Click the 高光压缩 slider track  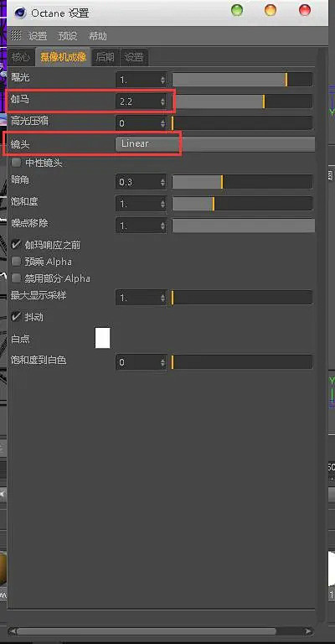[242, 122]
